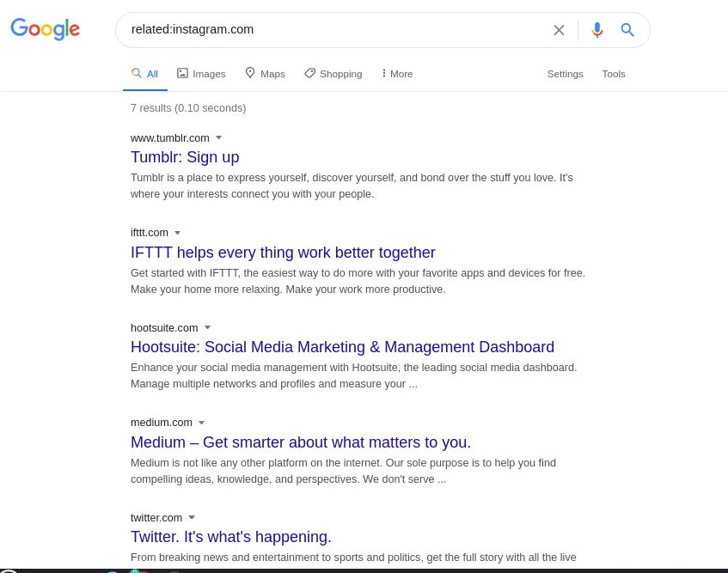Switch to the Maps tab
This screenshot has height=573, width=728.
click(265, 74)
